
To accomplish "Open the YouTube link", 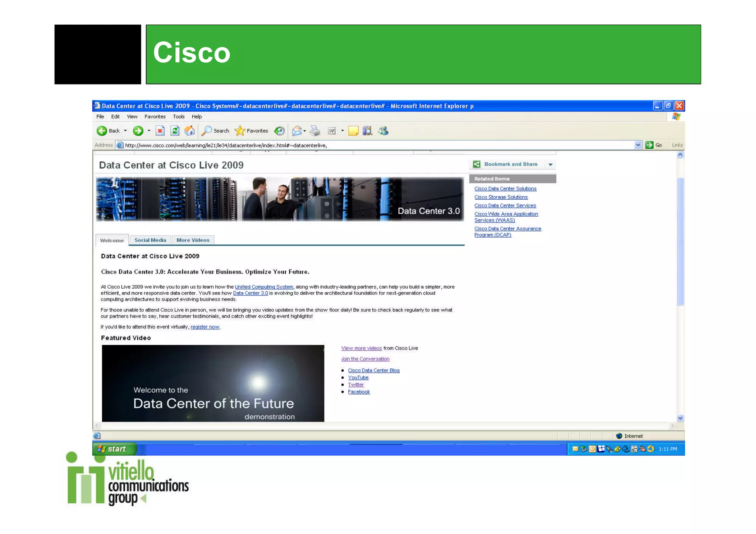I will [x=358, y=377].
